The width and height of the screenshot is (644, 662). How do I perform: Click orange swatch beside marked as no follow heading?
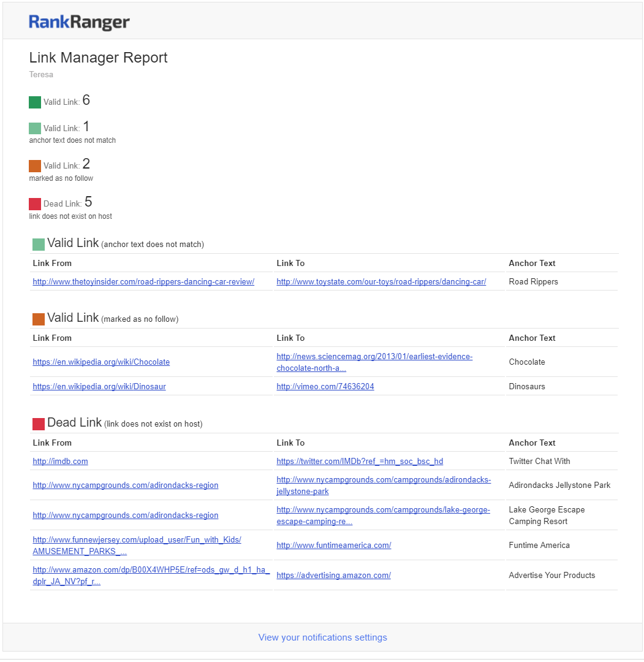pos(39,319)
